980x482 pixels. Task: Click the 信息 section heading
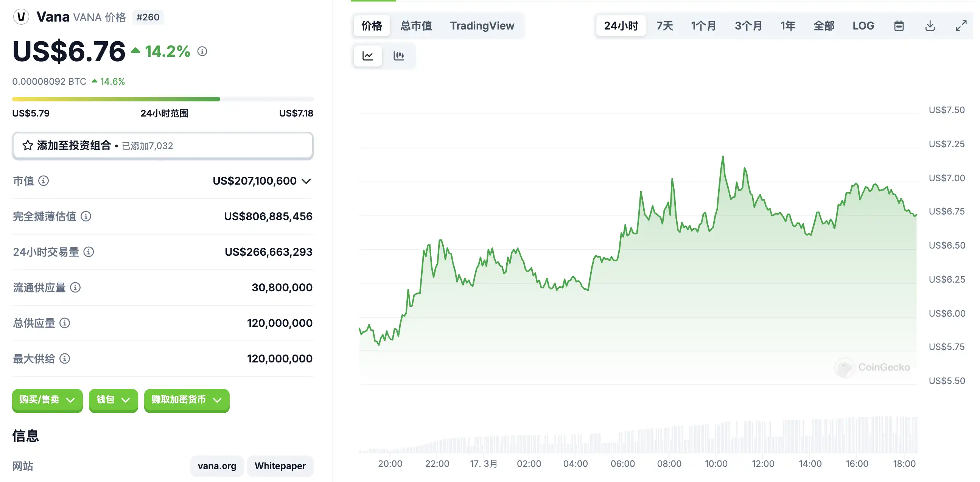(25, 436)
